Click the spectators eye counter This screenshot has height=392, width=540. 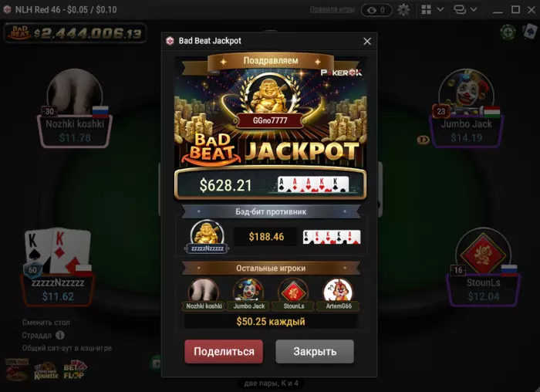pos(376,10)
